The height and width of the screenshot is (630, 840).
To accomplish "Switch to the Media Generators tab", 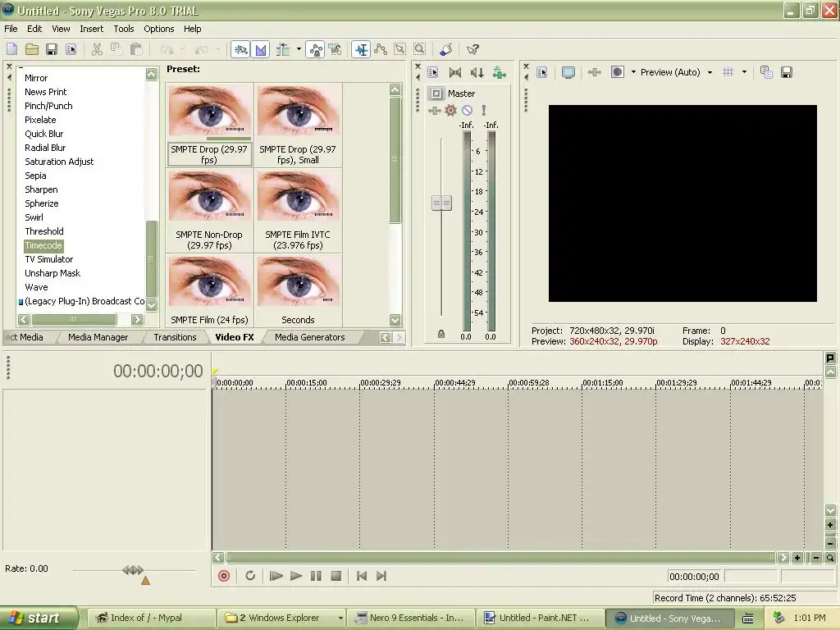I will point(309,337).
